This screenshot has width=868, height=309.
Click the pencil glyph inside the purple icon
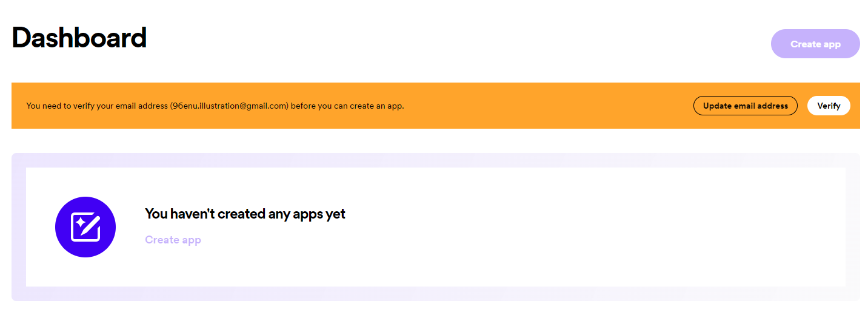click(x=91, y=226)
